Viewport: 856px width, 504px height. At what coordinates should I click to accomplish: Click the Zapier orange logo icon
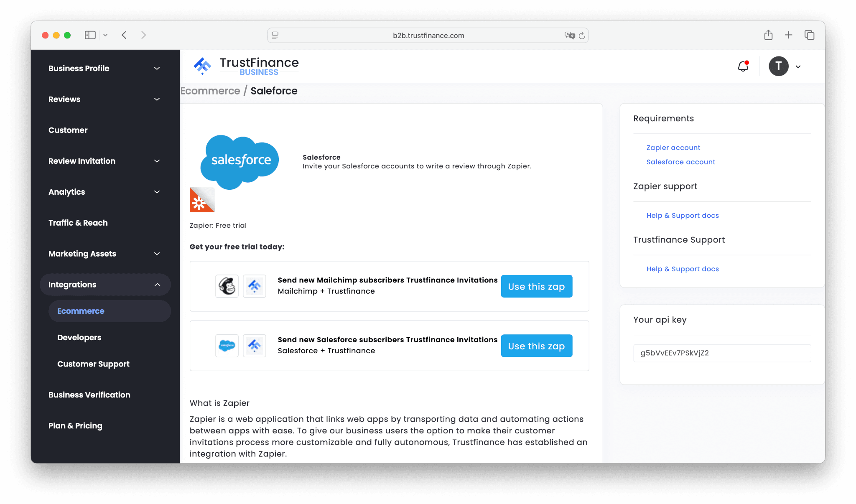coord(202,200)
